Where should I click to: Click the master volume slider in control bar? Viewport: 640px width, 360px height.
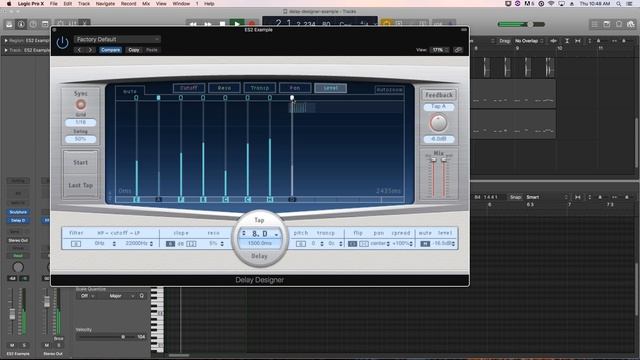tap(521, 24)
